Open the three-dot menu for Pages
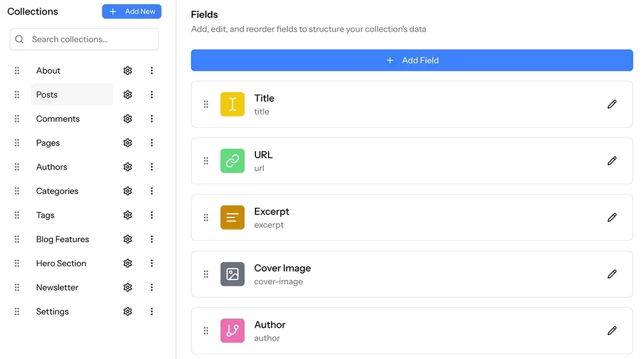 [152, 143]
